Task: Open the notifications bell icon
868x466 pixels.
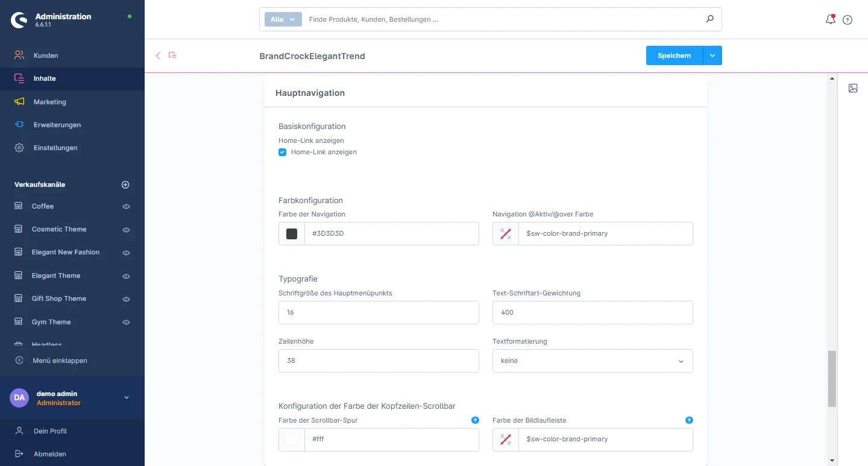Action: point(831,19)
